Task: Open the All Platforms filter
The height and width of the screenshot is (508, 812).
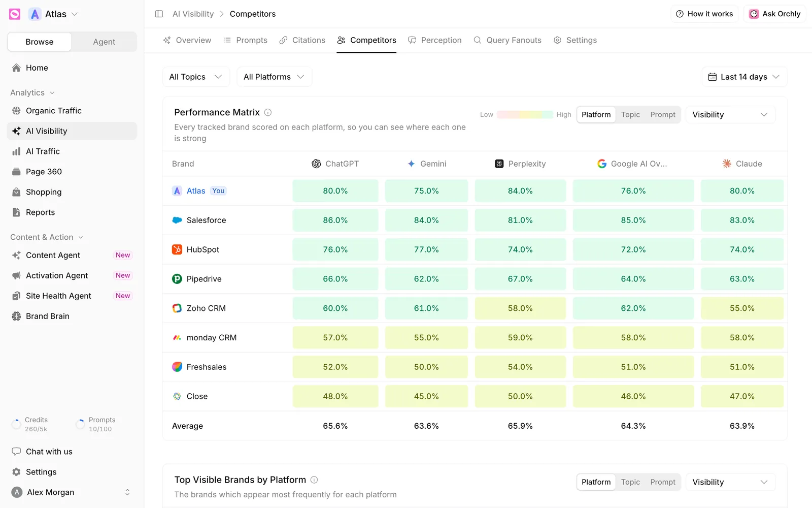Action: point(274,77)
